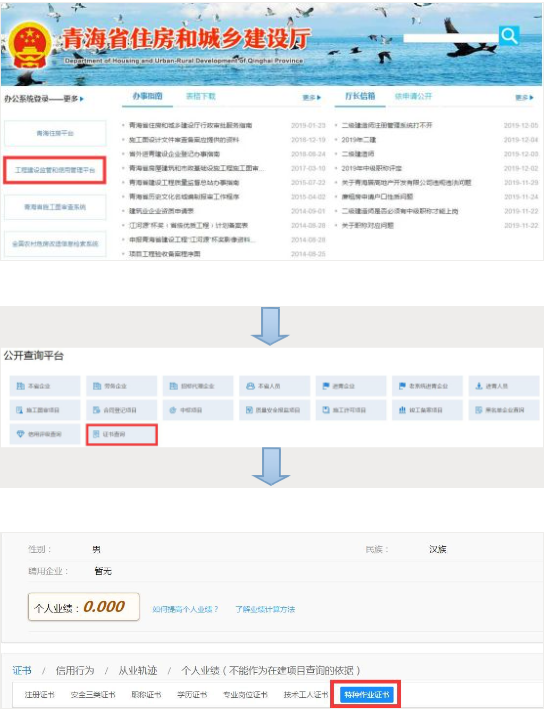This screenshot has height=709, width=548.
Task: Click the 了解业绩计算方法 link
Action: pos(265,609)
